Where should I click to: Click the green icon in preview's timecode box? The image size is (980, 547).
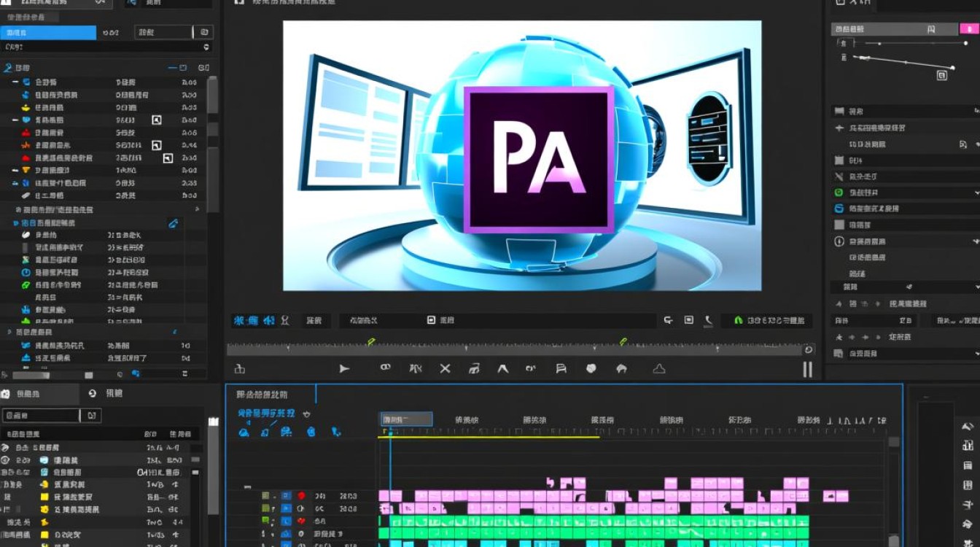[738, 320]
